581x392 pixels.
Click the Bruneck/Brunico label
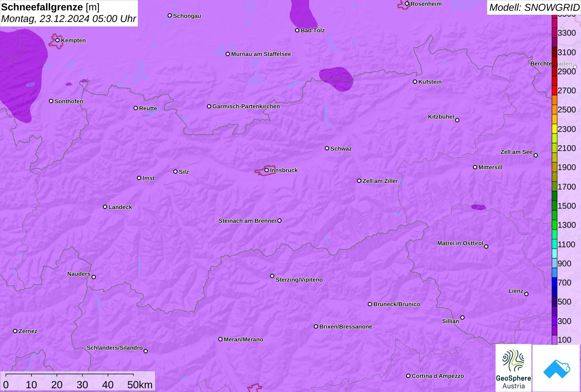397,304
